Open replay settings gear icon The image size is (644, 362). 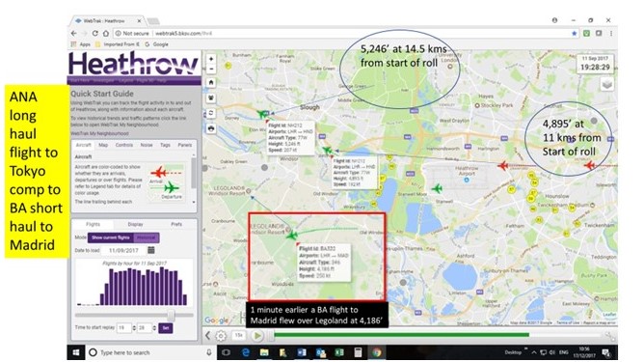tap(221, 336)
